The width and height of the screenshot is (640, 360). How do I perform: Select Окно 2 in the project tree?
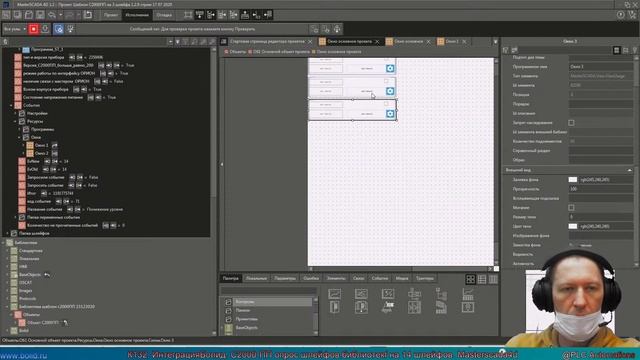pyautogui.click(x=42, y=153)
